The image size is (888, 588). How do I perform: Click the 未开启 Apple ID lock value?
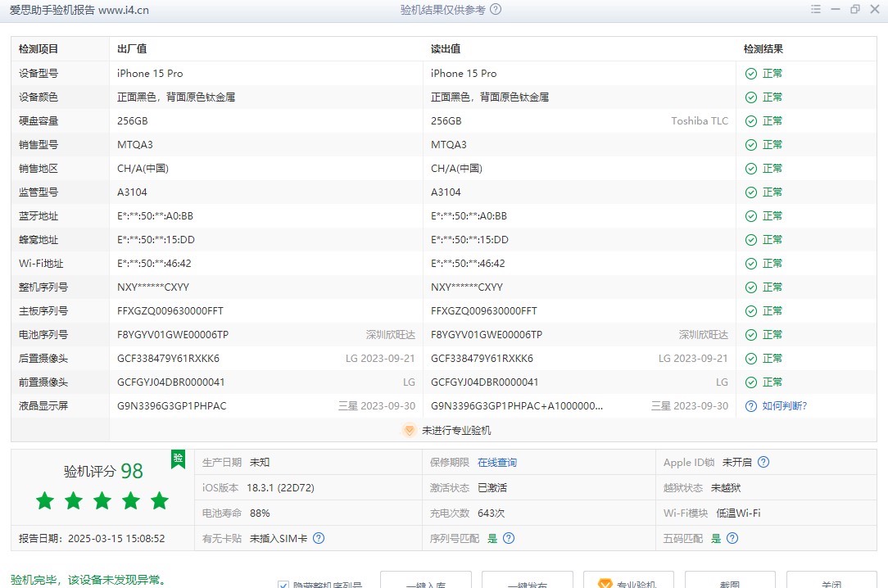tap(736, 463)
